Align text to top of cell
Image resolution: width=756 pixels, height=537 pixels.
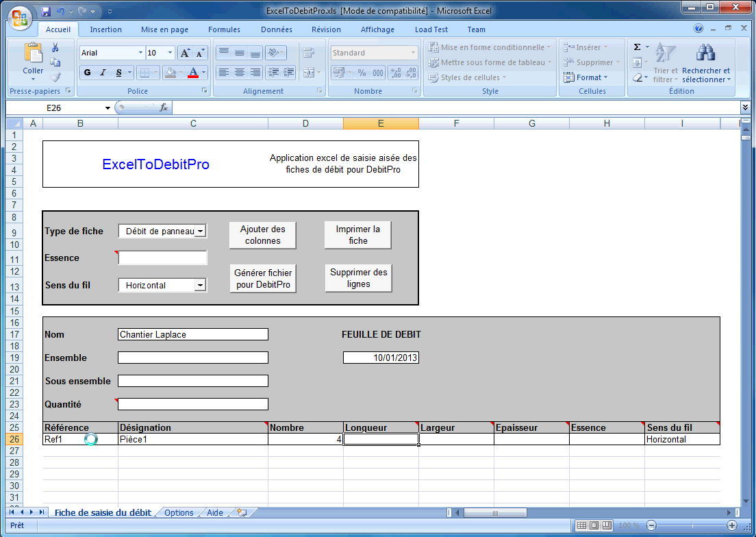coord(223,53)
